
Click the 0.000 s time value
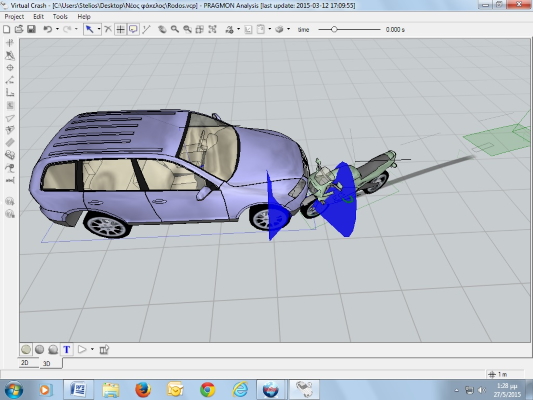tap(395, 30)
